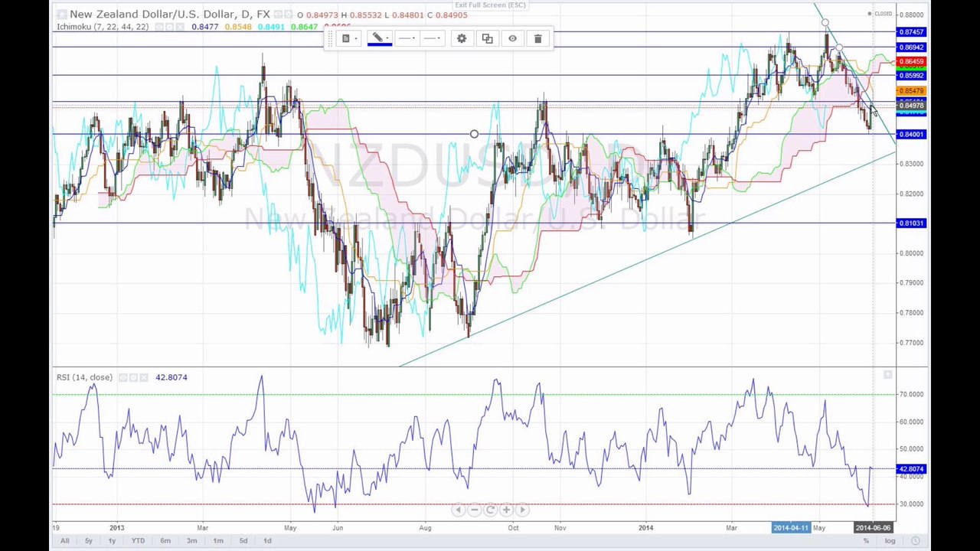Open drawing settings gear
980x551 pixels.
point(462,38)
